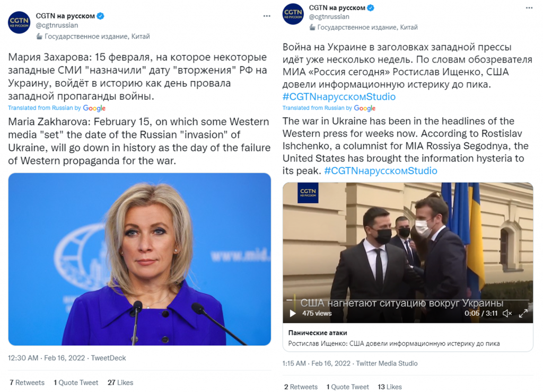Click Google logo under left tweet translation
The image size is (543, 392).
coord(94,108)
